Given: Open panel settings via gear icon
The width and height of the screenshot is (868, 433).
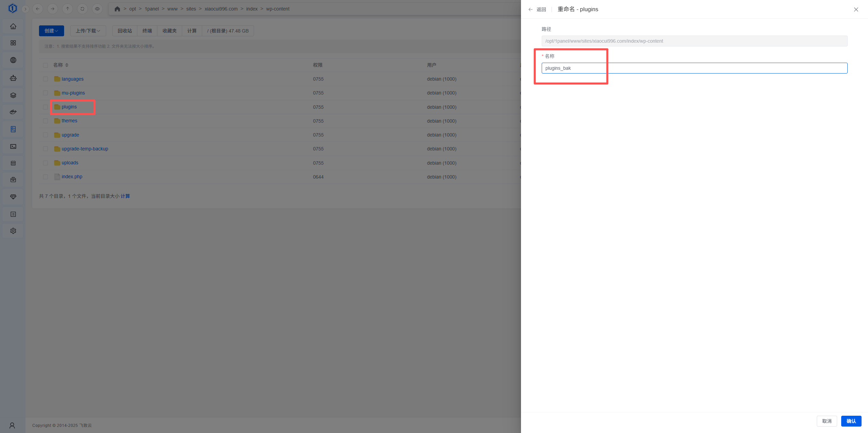Looking at the screenshot, I should point(13,231).
